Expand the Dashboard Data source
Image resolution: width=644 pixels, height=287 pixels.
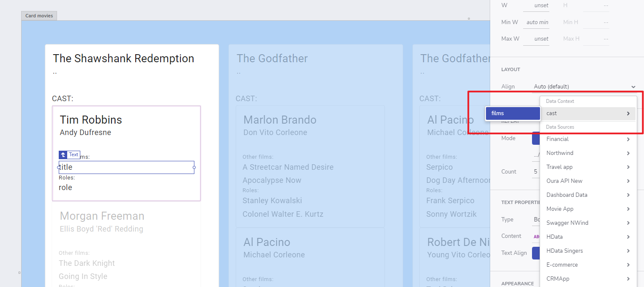(x=588, y=195)
